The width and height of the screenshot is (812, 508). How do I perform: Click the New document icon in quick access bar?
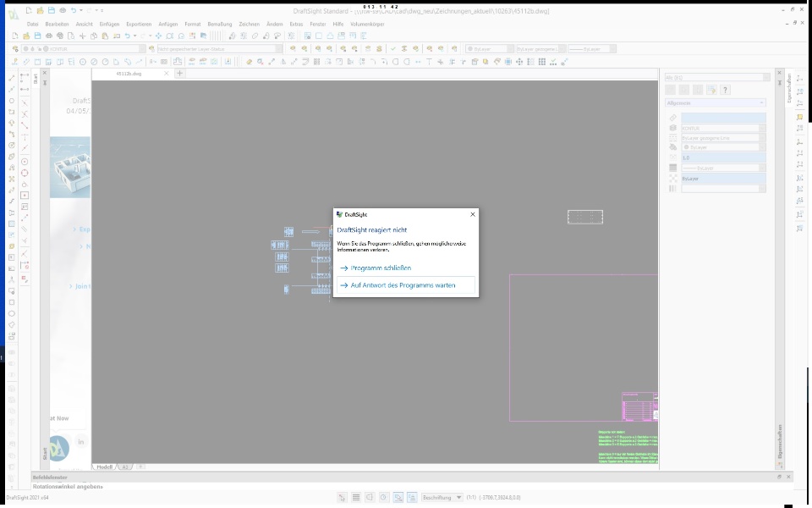(29, 10)
